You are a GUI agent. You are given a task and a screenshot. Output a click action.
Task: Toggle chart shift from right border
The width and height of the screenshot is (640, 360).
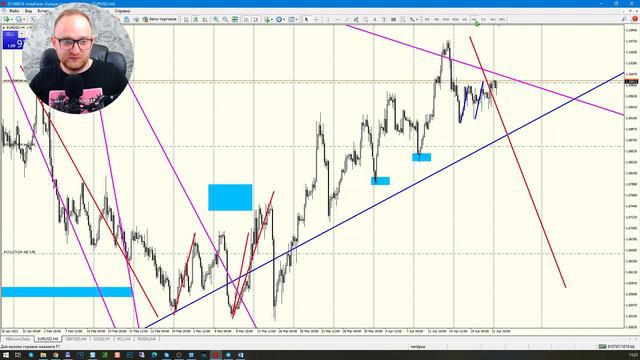256,19
